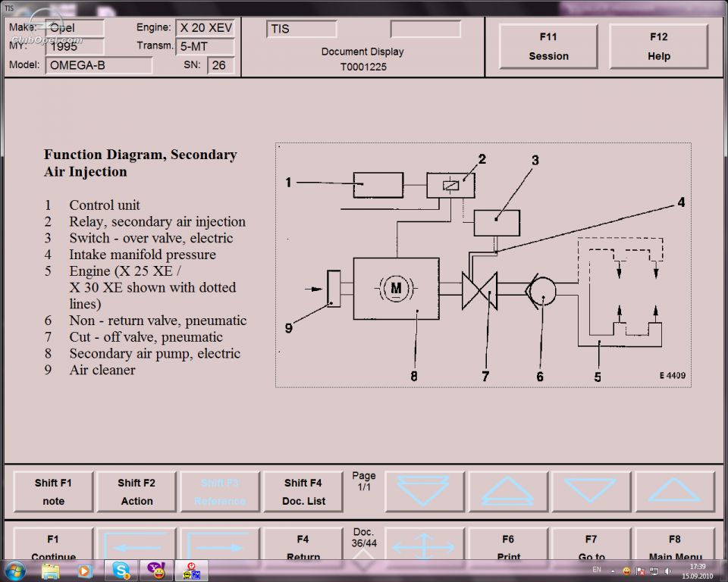This screenshot has width=728, height=582.
Task: Click the network icon in system tray
Action: click(654, 571)
